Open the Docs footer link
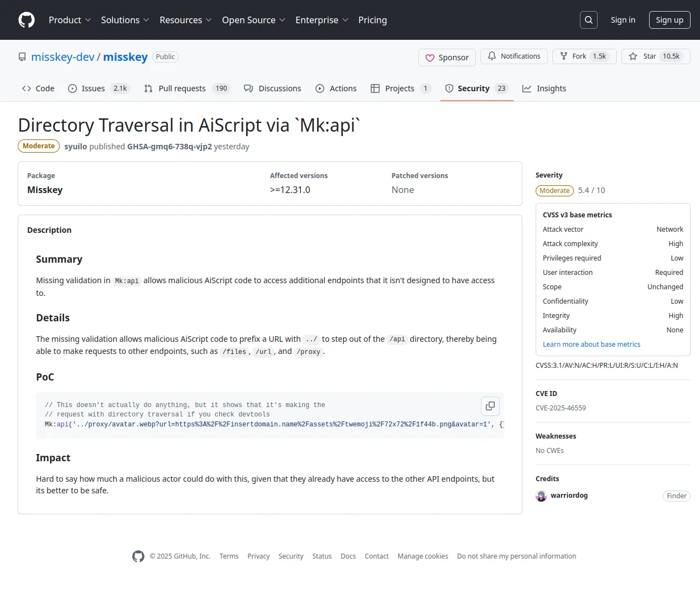This screenshot has height=594, width=700. coord(348,556)
